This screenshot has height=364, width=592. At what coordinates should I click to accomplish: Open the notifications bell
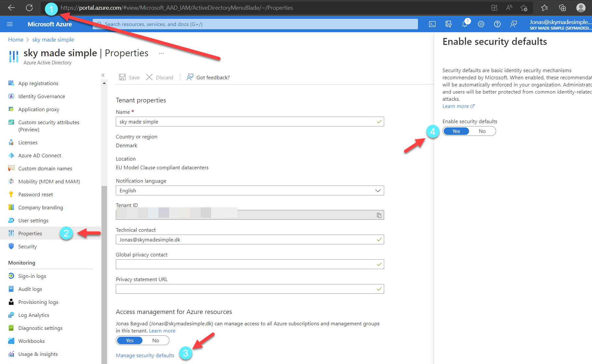pos(465,24)
